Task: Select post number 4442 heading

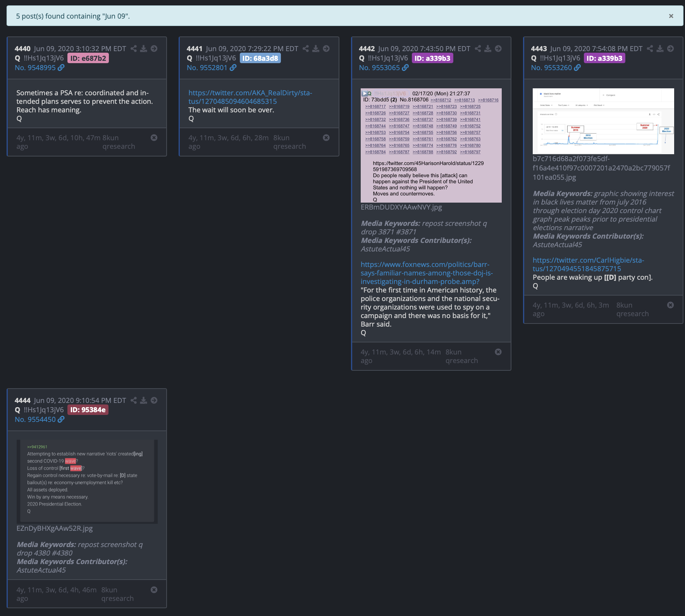Action: (367, 48)
